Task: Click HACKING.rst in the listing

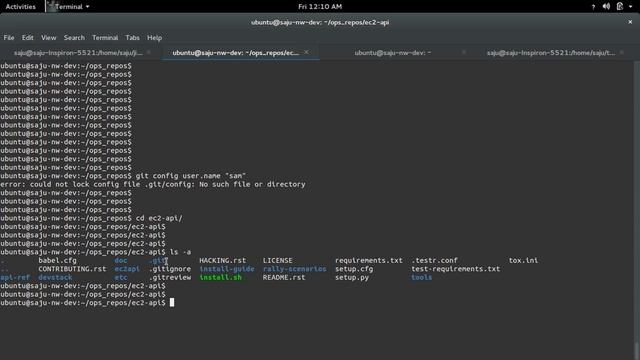Action: tap(222, 260)
